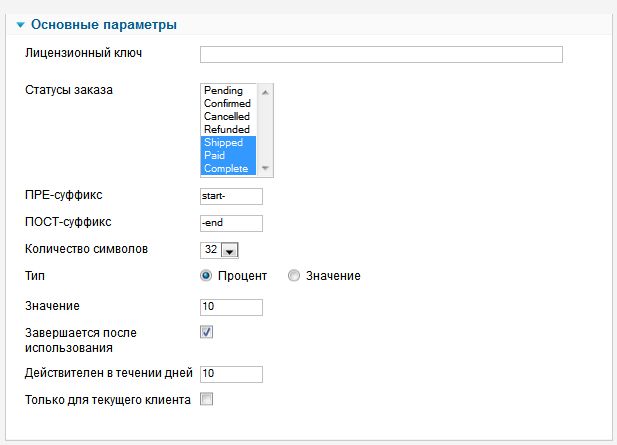Select the Paid status option
Viewport: 617px width, 445px height.
coord(214,156)
